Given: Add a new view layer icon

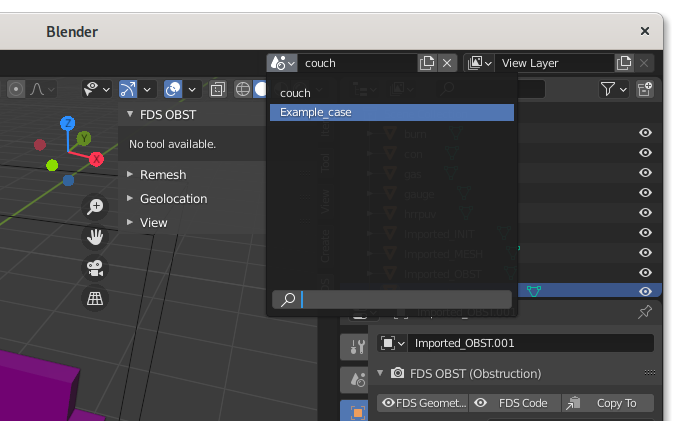Looking at the screenshot, I should pos(624,63).
